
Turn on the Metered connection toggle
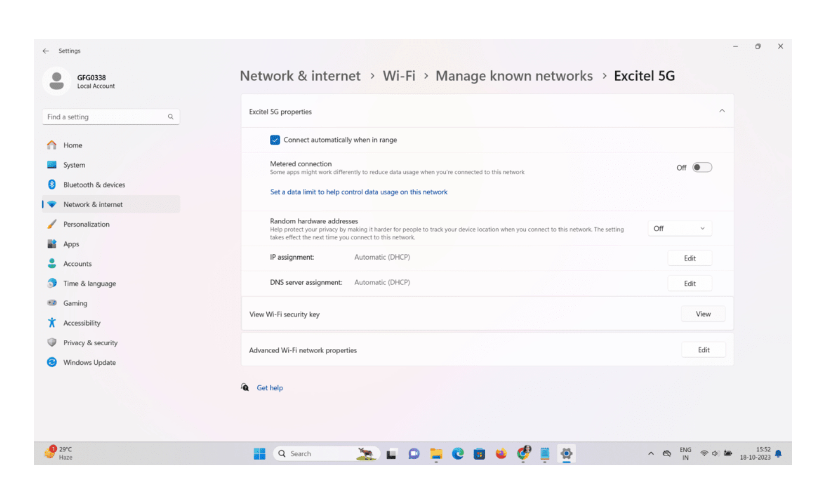coord(702,167)
